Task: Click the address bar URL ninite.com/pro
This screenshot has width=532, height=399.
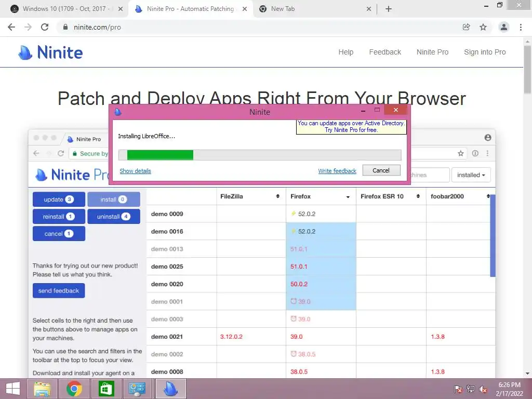Action: [x=97, y=27]
